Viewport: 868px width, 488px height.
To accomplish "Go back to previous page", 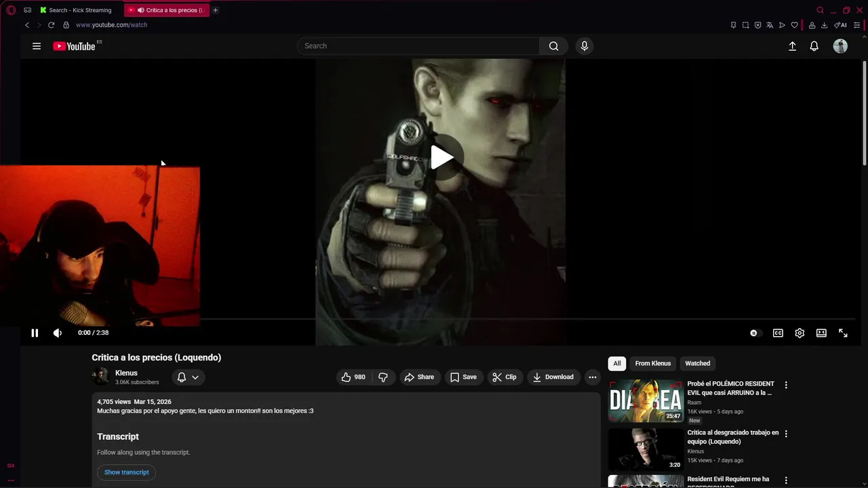I will (x=27, y=25).
